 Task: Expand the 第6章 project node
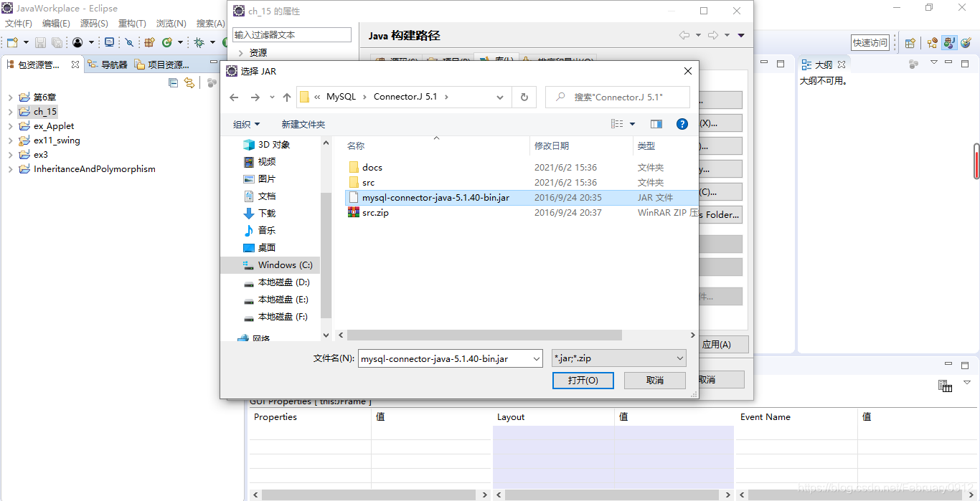[10, 97]
